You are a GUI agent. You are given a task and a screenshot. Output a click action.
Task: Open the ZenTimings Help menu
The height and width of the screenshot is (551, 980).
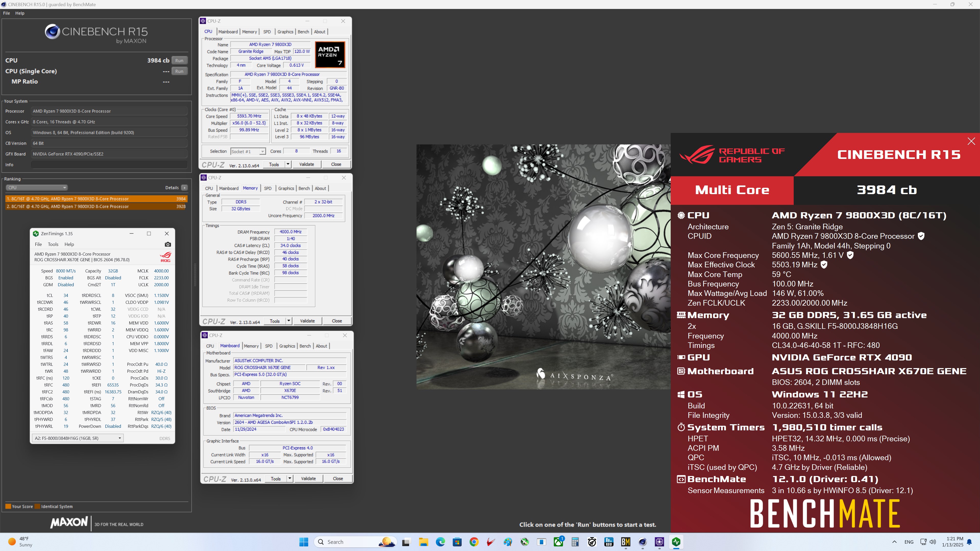(69, 244)
